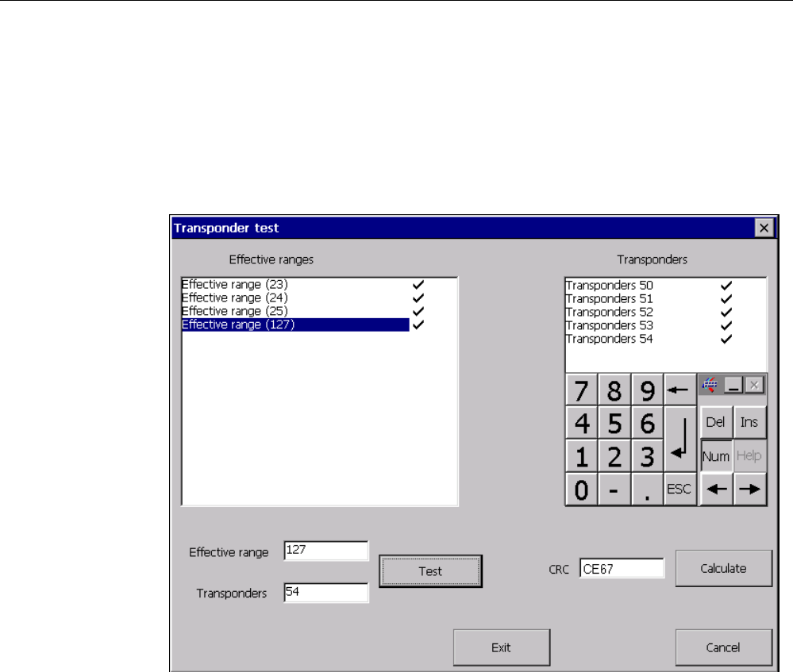This screenshot has width=793, height=672.
Task: Click the checkmark next to Transponders 50
Action: [x=726, y=286]
